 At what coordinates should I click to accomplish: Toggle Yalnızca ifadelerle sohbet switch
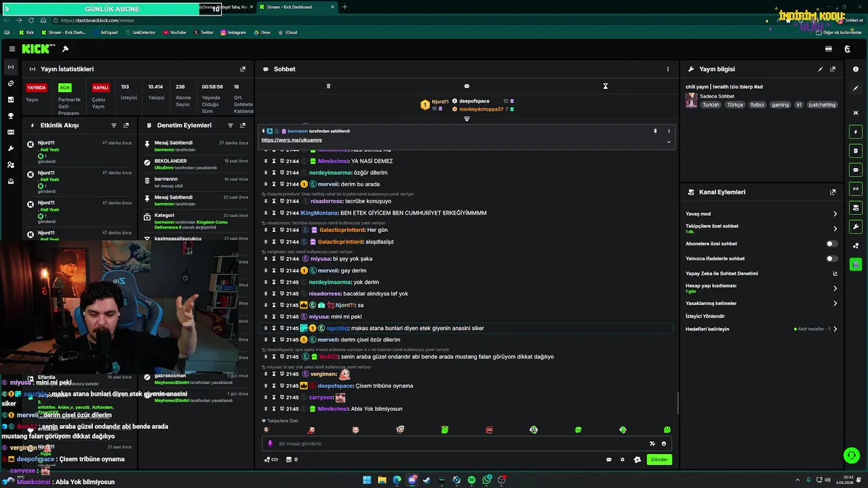click(x=831, y=258)
